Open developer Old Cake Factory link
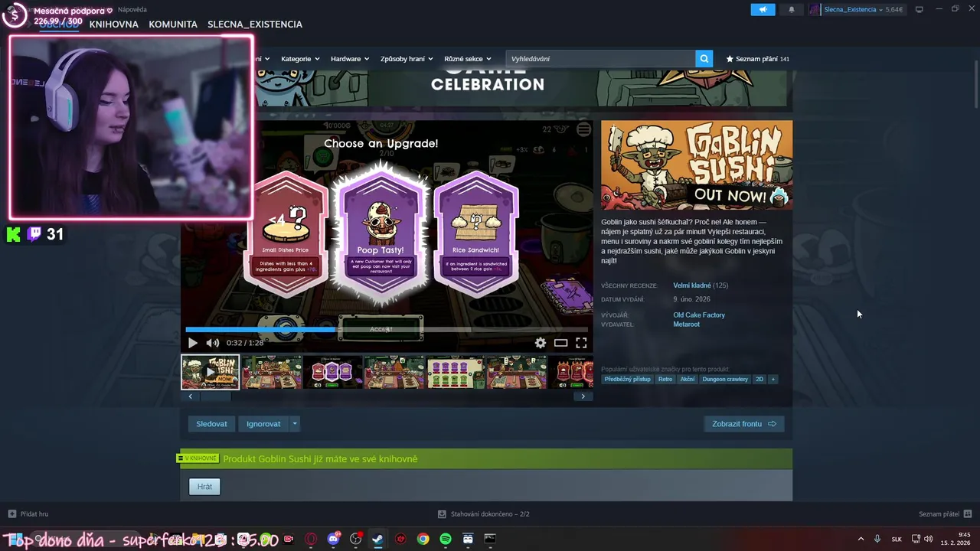This screenshot has width=980, height=551. pyautogui.click(x=699, y=315)
